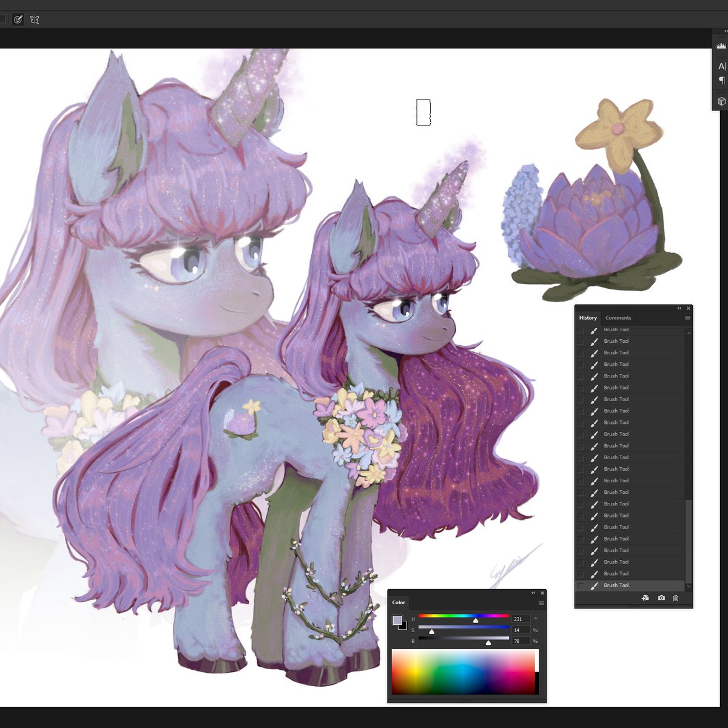Image resolution: width=728 pixels, height=728 pixels.
Task: Expand the collapsed right dock arrows
Action: [x=726, y=31]
